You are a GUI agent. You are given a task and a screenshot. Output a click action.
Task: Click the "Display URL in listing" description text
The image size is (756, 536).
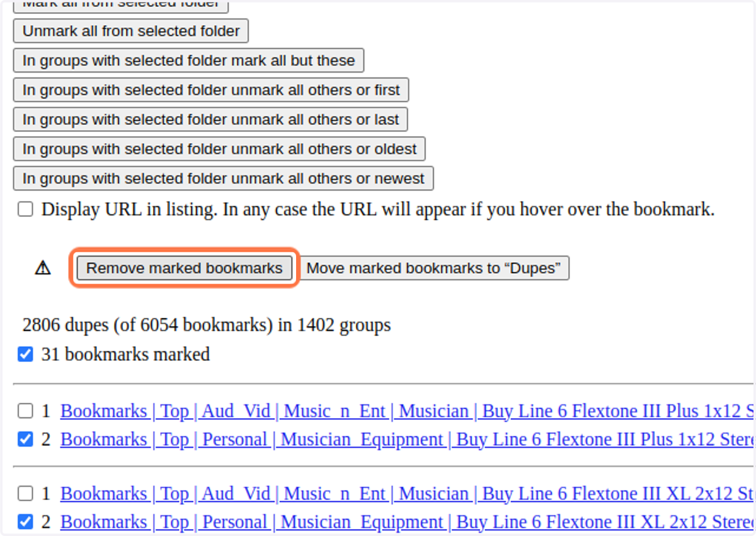coord(378,209)
